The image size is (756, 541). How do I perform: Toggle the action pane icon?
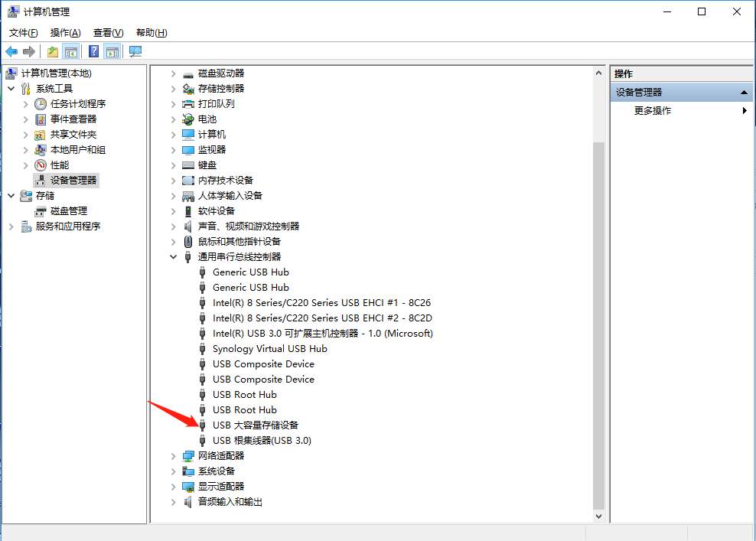click(x=112, y=51)
